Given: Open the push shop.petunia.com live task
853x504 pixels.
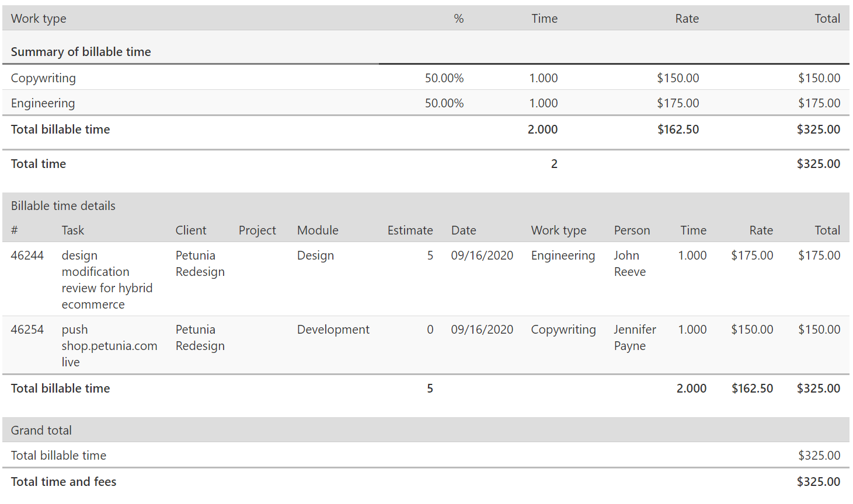Looking at the screenshot, I should coord(109,346).
